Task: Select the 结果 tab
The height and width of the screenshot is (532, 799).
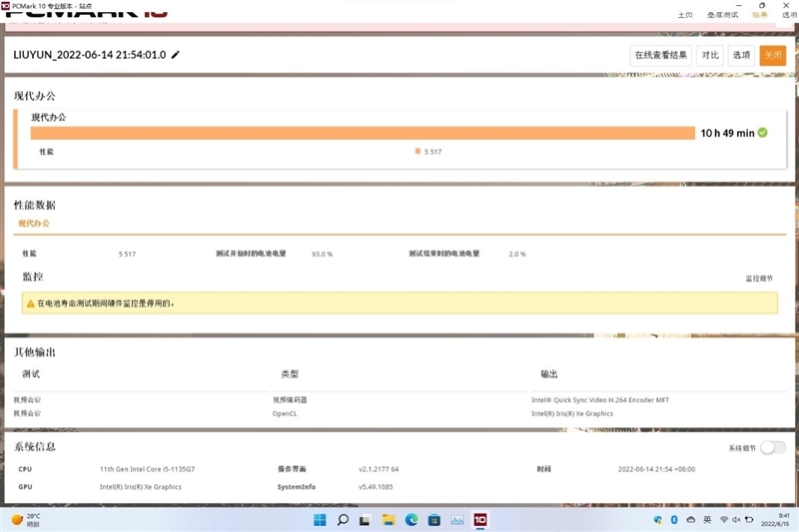Action: click(x=760, y=15)
